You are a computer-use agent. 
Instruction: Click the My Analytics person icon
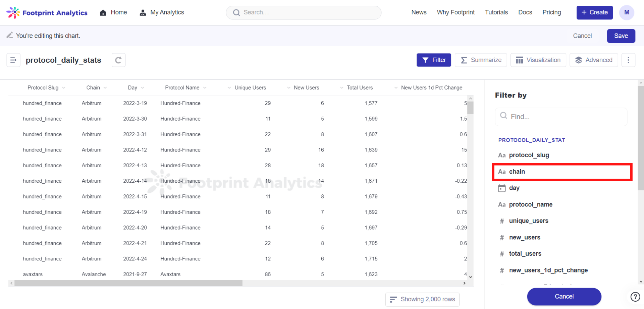(143, 13)
